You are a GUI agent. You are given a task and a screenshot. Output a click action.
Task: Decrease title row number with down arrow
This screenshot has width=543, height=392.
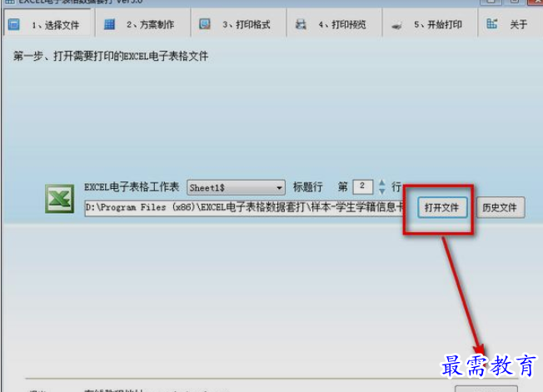pos(382,191)
